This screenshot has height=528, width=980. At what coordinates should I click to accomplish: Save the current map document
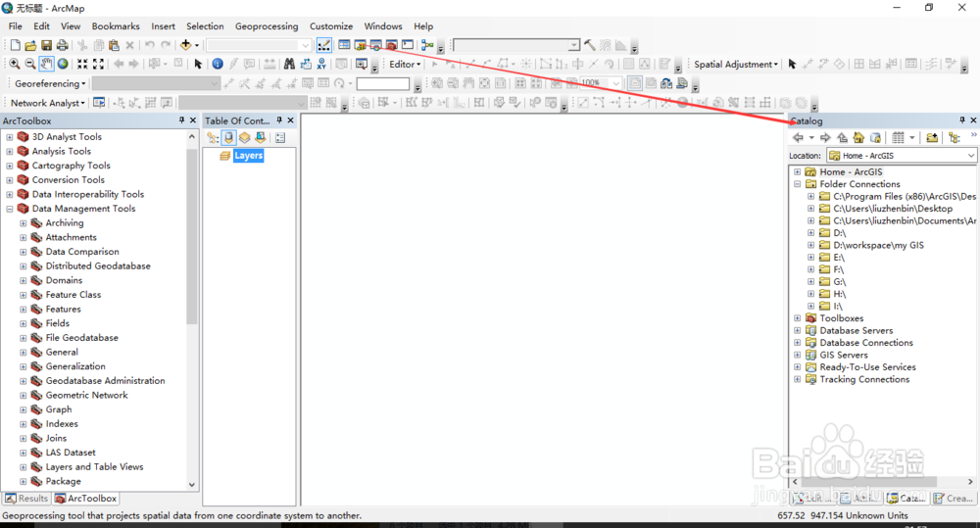point(46,45)
